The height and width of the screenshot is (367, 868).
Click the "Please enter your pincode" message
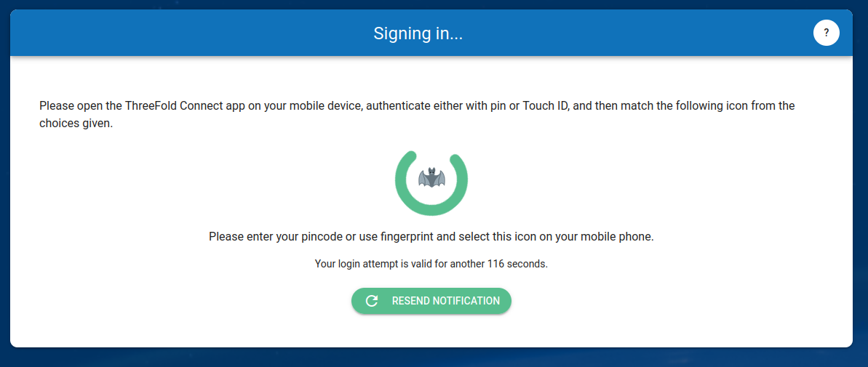pos(431,237)
